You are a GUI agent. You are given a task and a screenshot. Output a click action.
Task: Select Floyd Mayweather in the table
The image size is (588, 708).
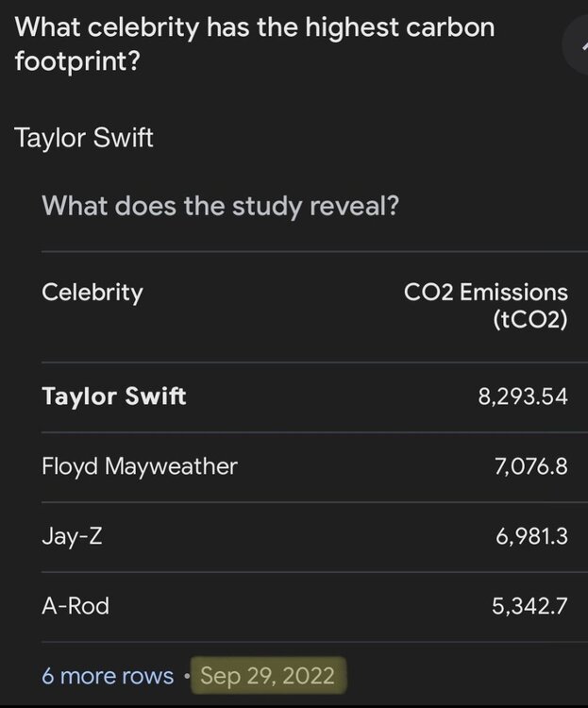click(140, 465)
